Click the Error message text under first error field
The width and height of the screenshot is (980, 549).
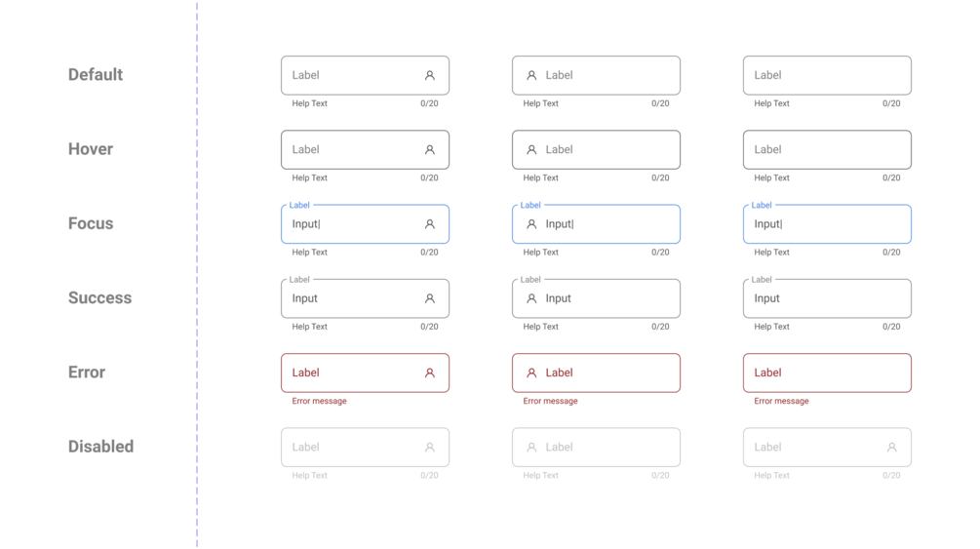pos(319,401)
